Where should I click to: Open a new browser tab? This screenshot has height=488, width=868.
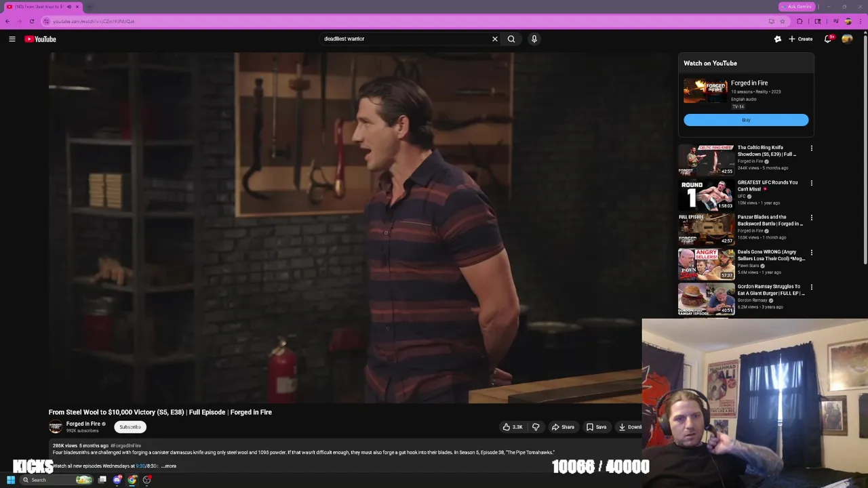coord(89,7)
